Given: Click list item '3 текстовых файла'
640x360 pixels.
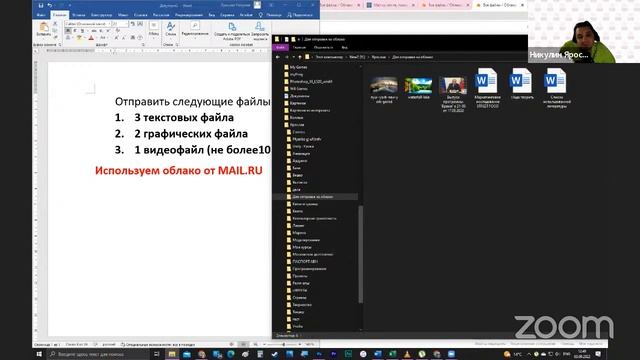Looking at the screenshot, I should click(x=184, y=118).
